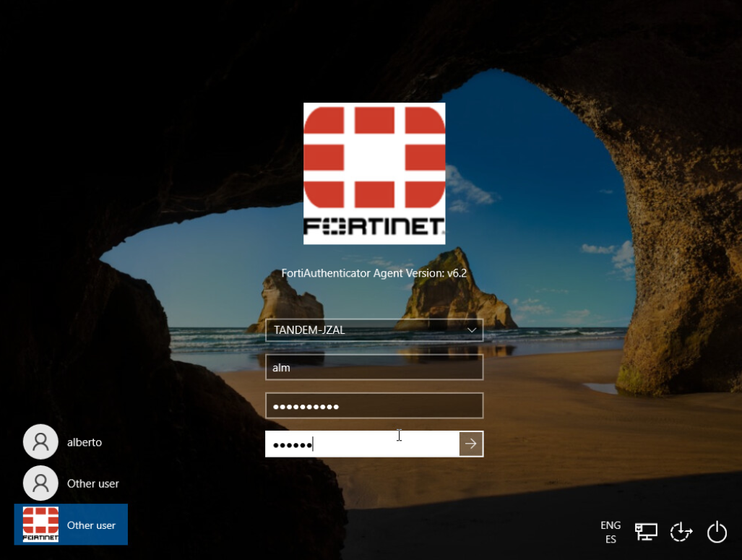Select Other user label next to generic avatar
This screenshot has width=742, height=560.
93,483
